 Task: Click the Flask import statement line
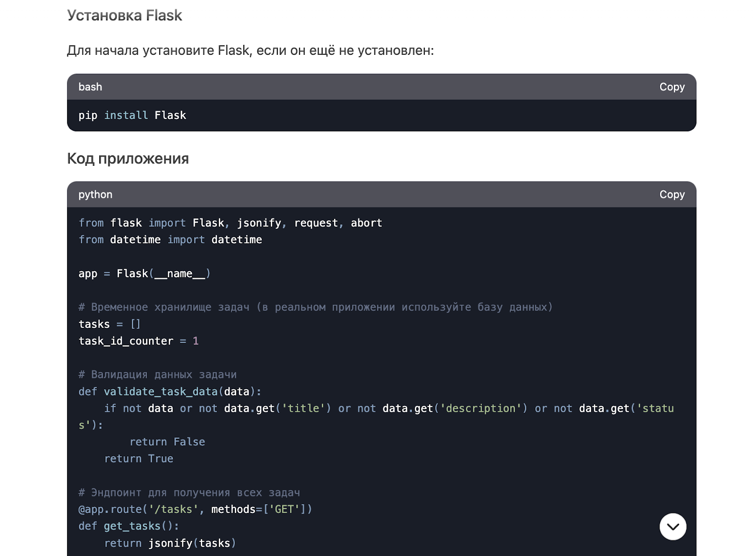point(230,222)
